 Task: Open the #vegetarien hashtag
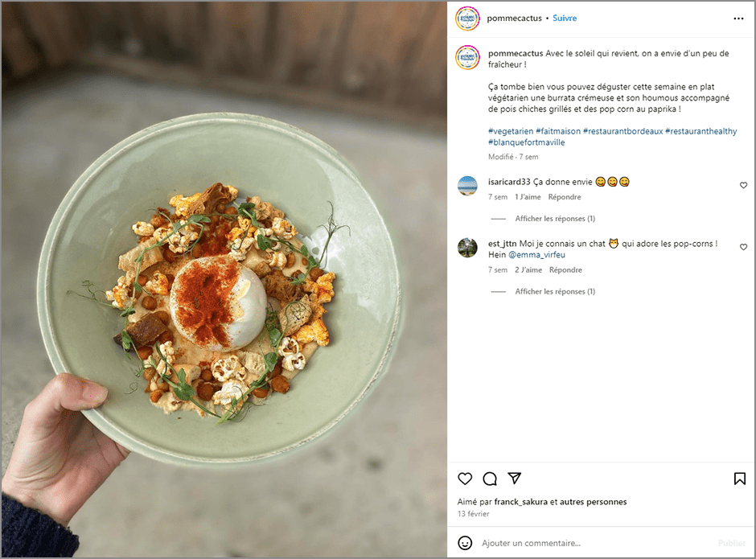(511, 131)
